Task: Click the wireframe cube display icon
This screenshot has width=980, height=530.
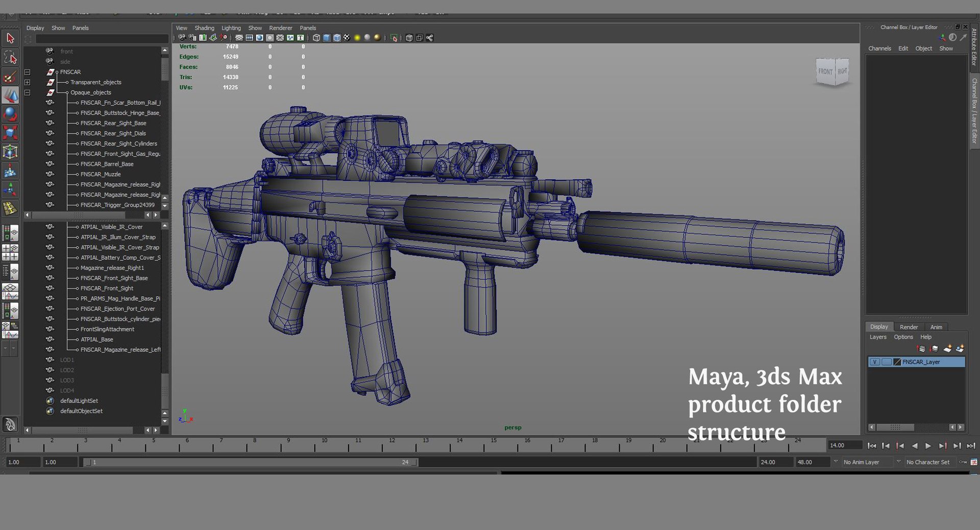Action: (x=316, y=38)
